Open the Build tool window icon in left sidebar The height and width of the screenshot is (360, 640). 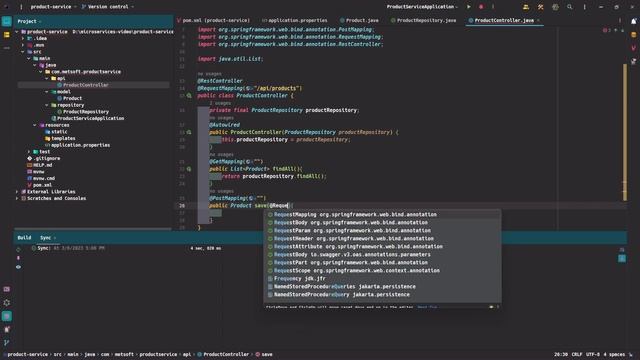pyautogui.click(x=7, y=316)
